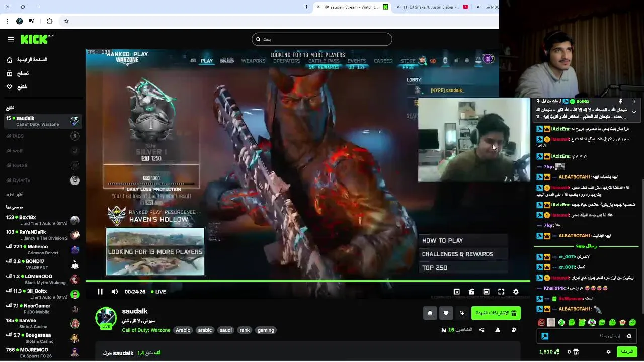Mute the stream volume icon
This screenshot has height=362, width=644.
[x=115, y=292]
